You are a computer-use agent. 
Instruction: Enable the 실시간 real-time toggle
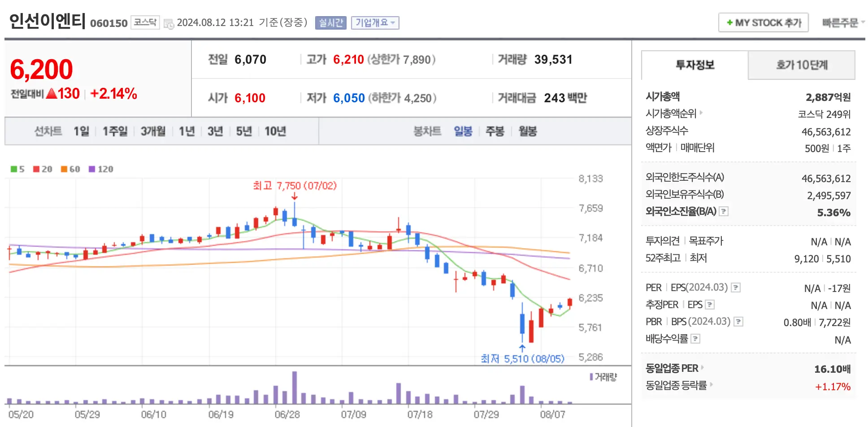330,22
